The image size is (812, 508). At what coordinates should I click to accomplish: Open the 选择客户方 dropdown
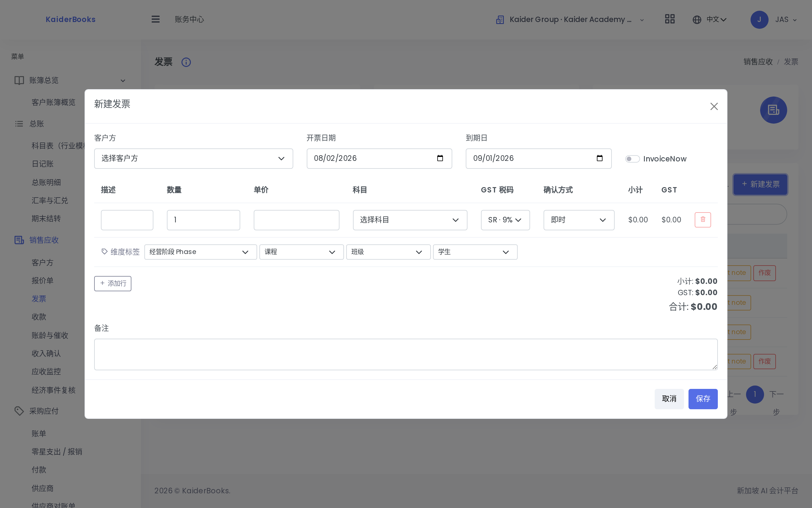pyautogui.click(x=194, y=159)
